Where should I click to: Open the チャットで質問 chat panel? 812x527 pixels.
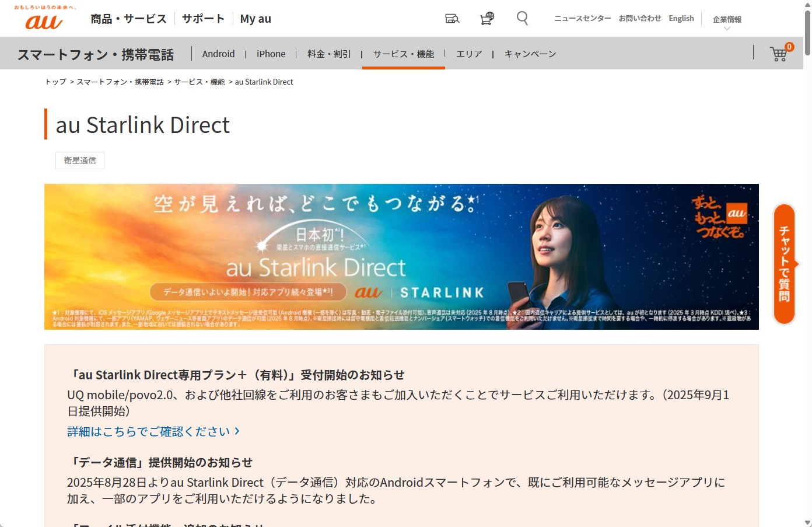(x=784, y=263)
